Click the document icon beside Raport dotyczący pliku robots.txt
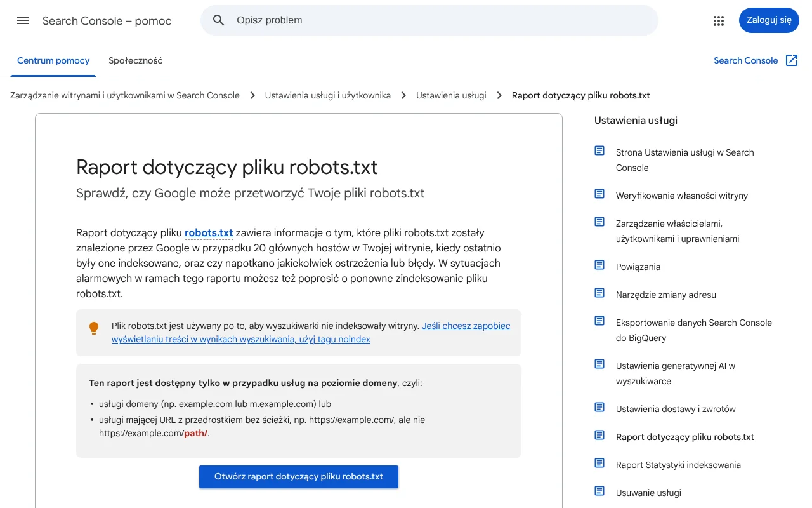 (x=599, y=435)
